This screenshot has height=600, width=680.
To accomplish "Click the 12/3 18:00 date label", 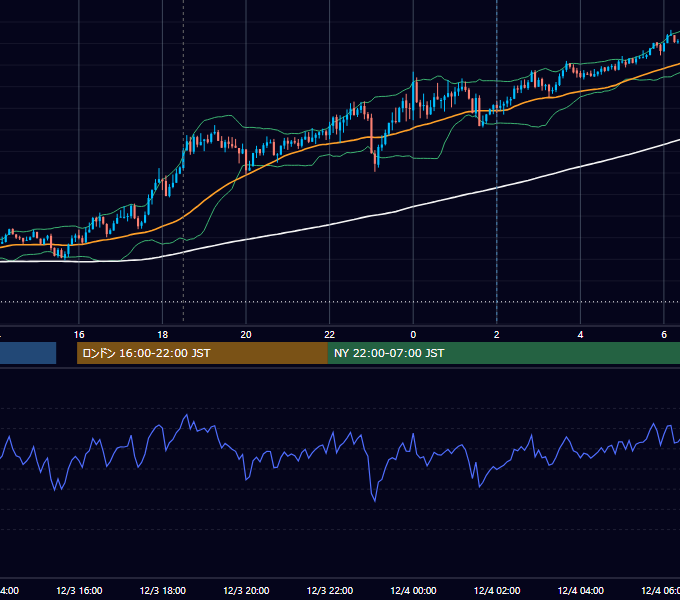I will (x=163, y=591).
